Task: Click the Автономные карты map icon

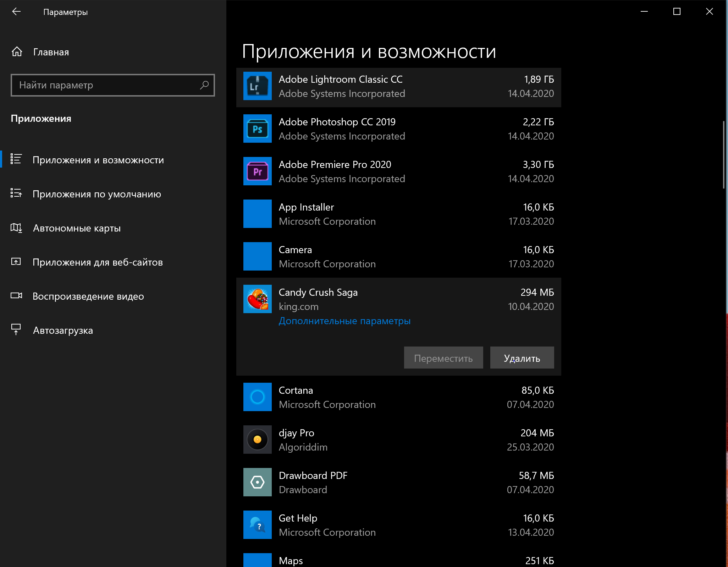Action: (x=16, y=228)
